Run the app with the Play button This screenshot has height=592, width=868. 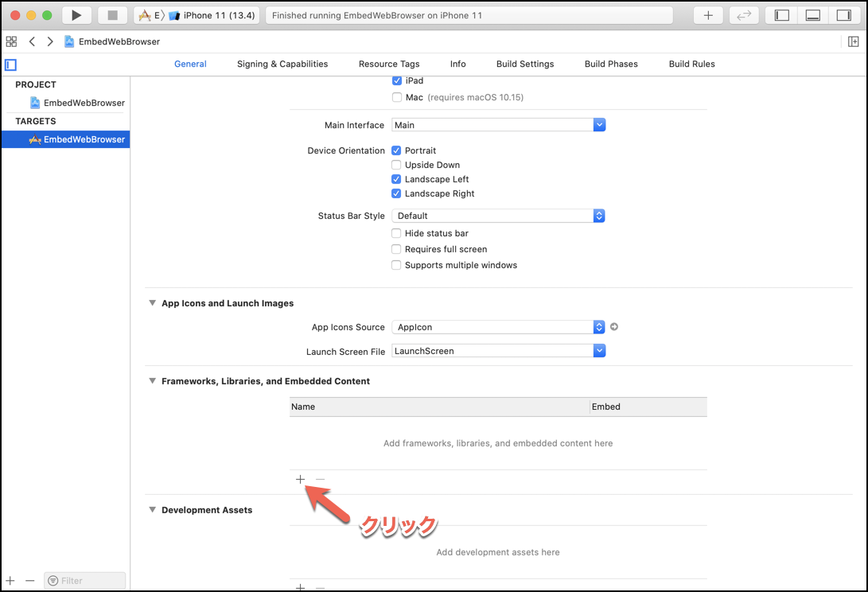76,15
